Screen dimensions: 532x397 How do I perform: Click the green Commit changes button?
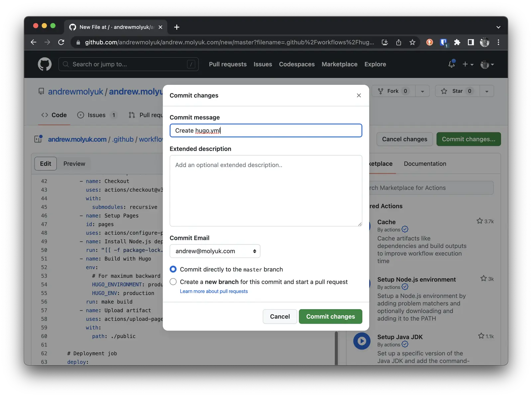[330, 316]
